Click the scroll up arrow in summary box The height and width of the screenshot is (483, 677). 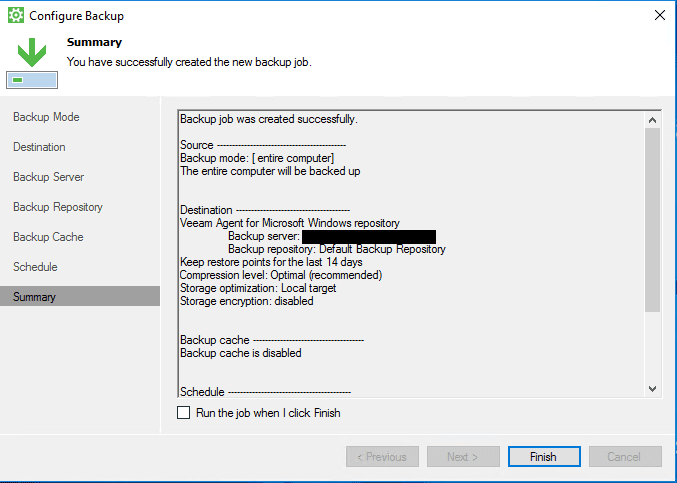coord(652,120)
